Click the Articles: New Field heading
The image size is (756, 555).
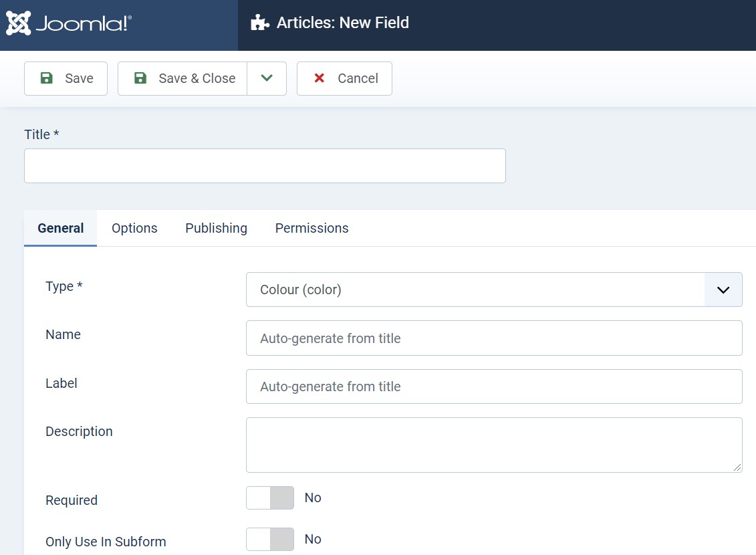343,23
